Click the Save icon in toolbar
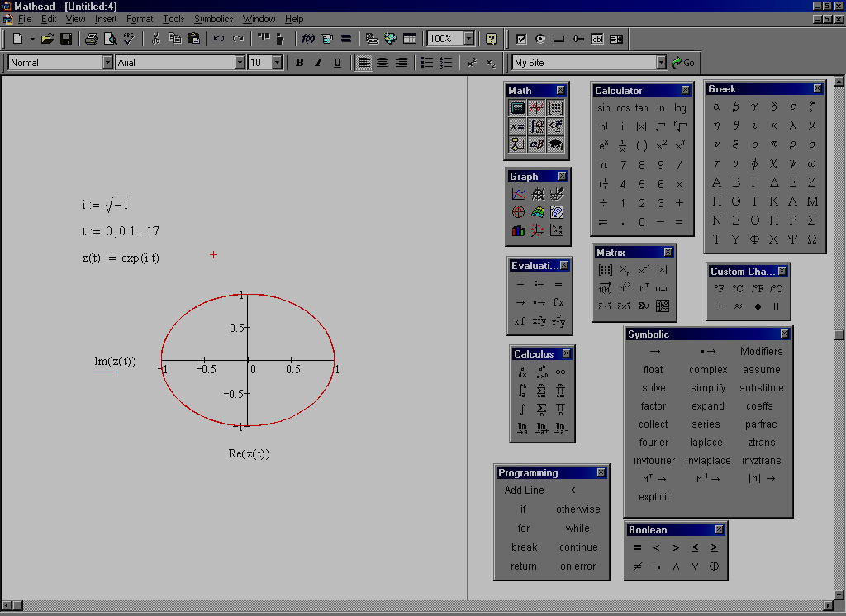846x616 pixels. pyautogui.click(x=66, y=39)
